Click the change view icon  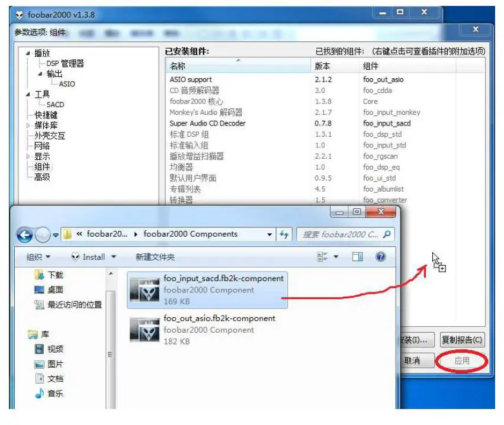(322, 256)
